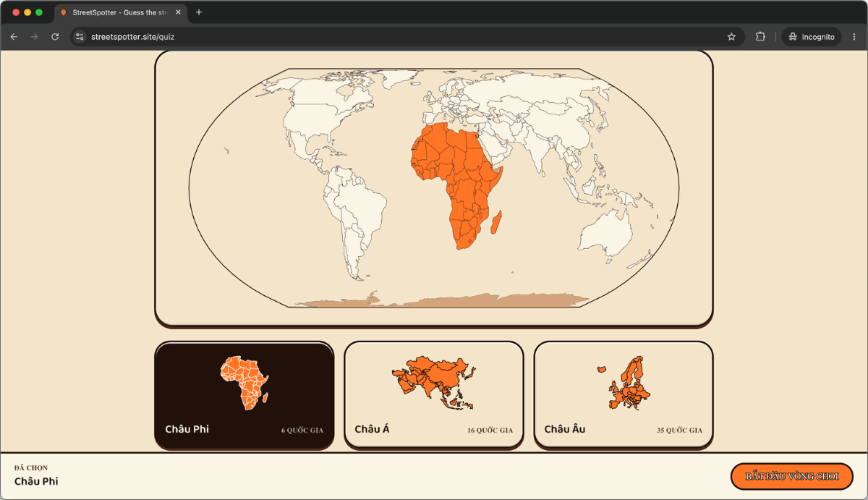Click Madagascar island on the world map
Image resolution: width=868 pixels, height=500 pixels.
pyautogui.click(x=496, y=221)
